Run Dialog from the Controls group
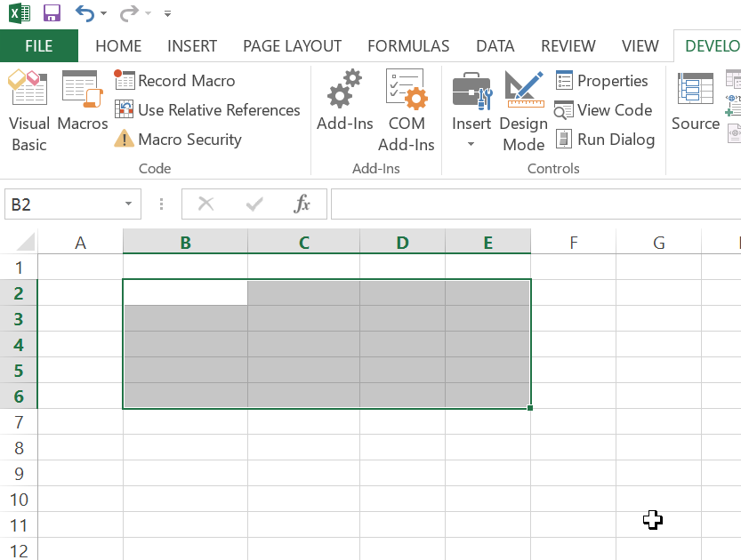 (x=606, y=140)
